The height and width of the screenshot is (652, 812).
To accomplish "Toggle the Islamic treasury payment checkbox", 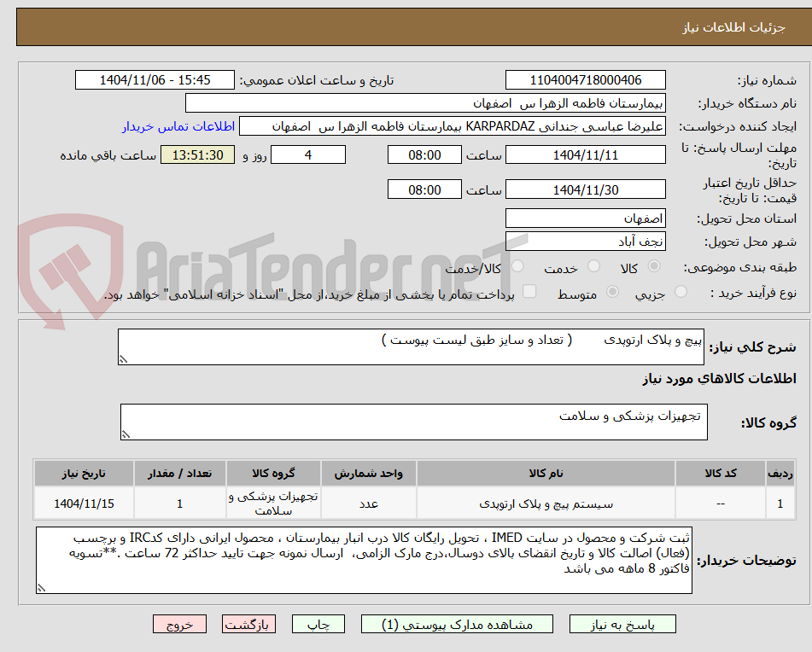I will coord(529,291).
